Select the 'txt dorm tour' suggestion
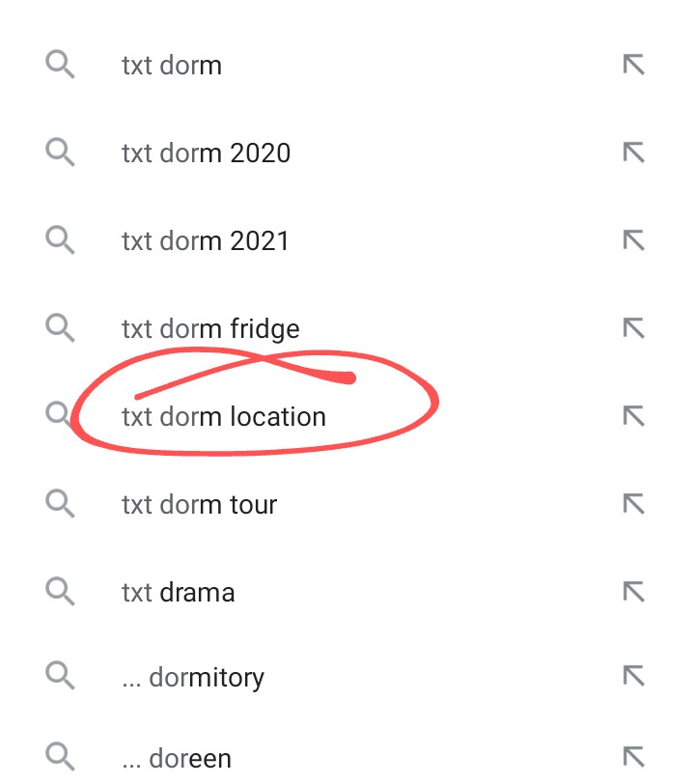The image size is (695, 784). coord(199,505)
